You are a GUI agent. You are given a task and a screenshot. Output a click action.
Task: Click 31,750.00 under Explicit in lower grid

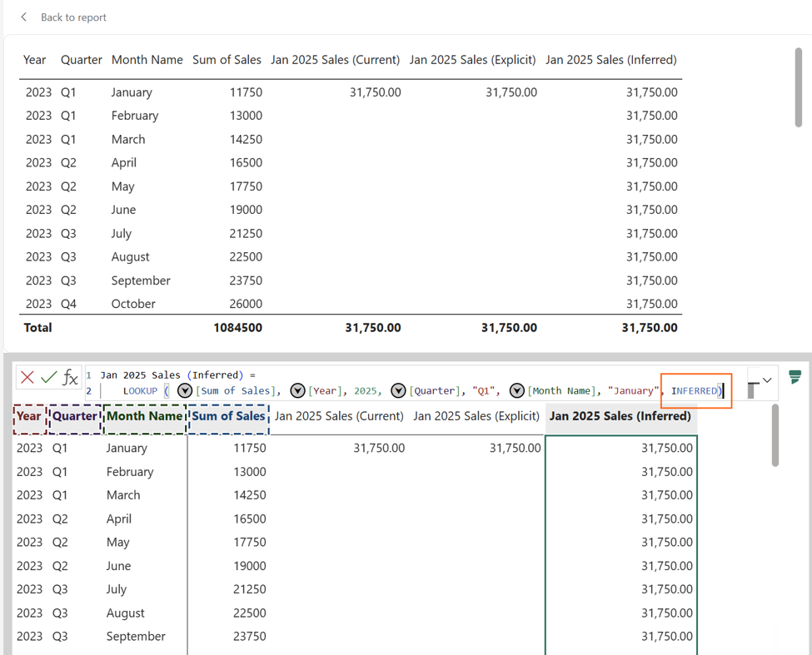(516, 448)
